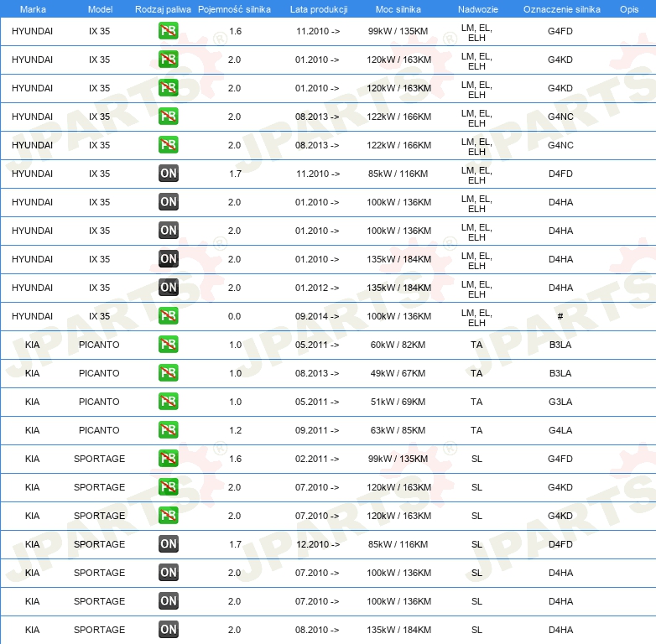Image resolution: width=656 pixels, height=644 pixels.
Task: Click diesel ON icon in Hyundai 1.7 D4FD row
Action: tap(168, 174)
